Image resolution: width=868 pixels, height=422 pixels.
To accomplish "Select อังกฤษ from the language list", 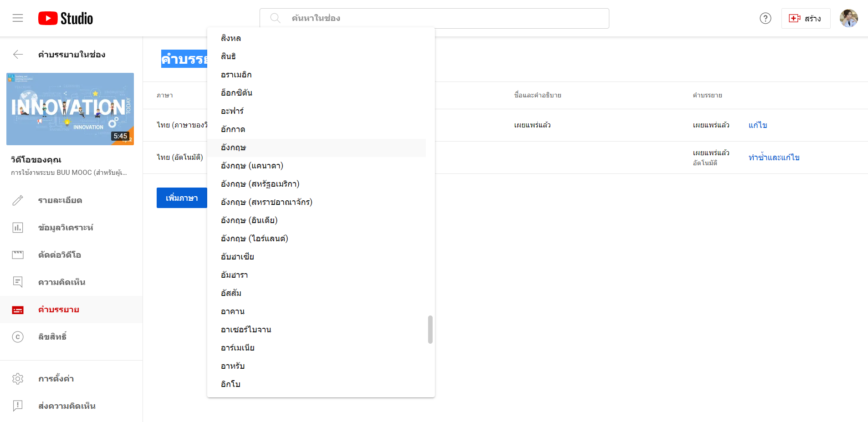I will 234,147.
